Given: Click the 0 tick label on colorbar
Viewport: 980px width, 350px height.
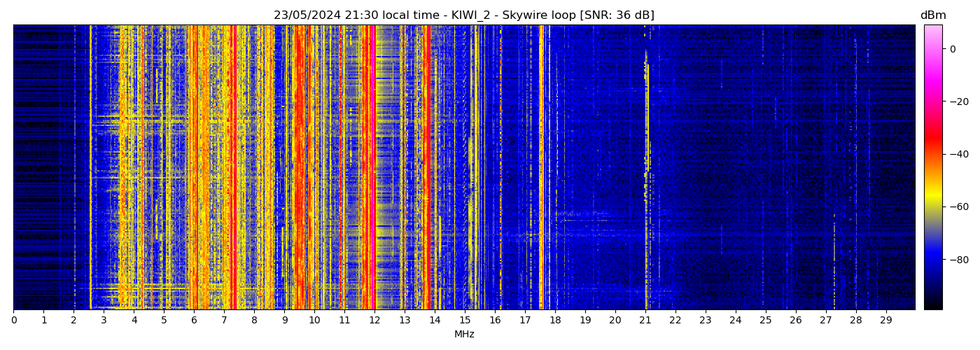Looking at the screenshot, I should click(953, 49).
